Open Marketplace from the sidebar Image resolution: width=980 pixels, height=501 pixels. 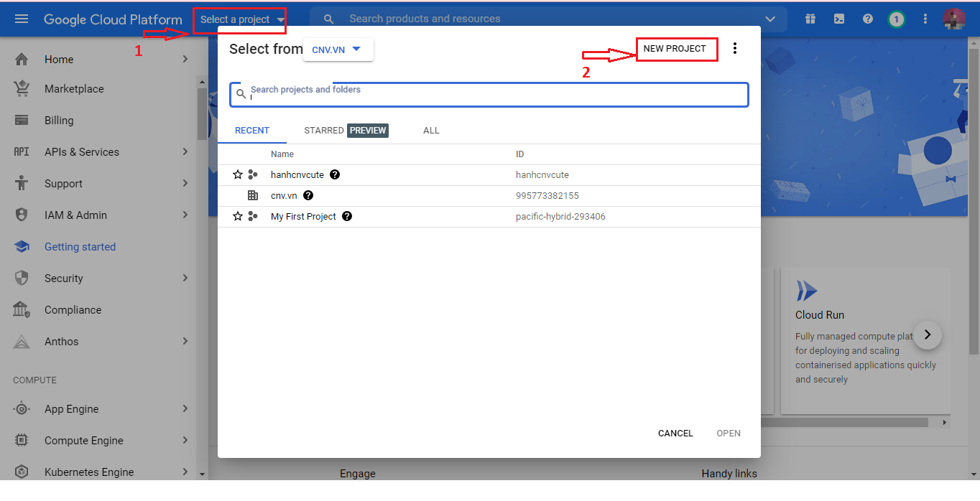click(74, 89)
